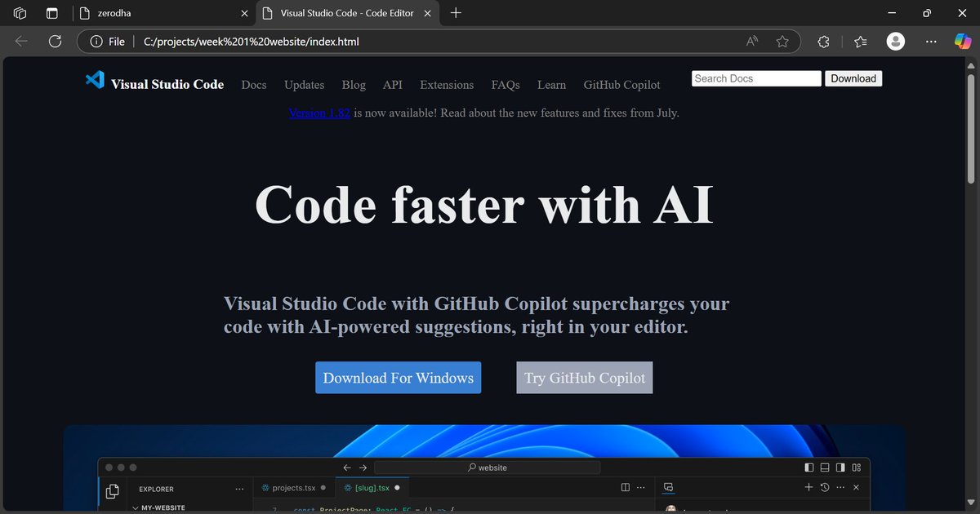Click customize layout icon in editor image
Screen dimensions: 980x514
857,467
